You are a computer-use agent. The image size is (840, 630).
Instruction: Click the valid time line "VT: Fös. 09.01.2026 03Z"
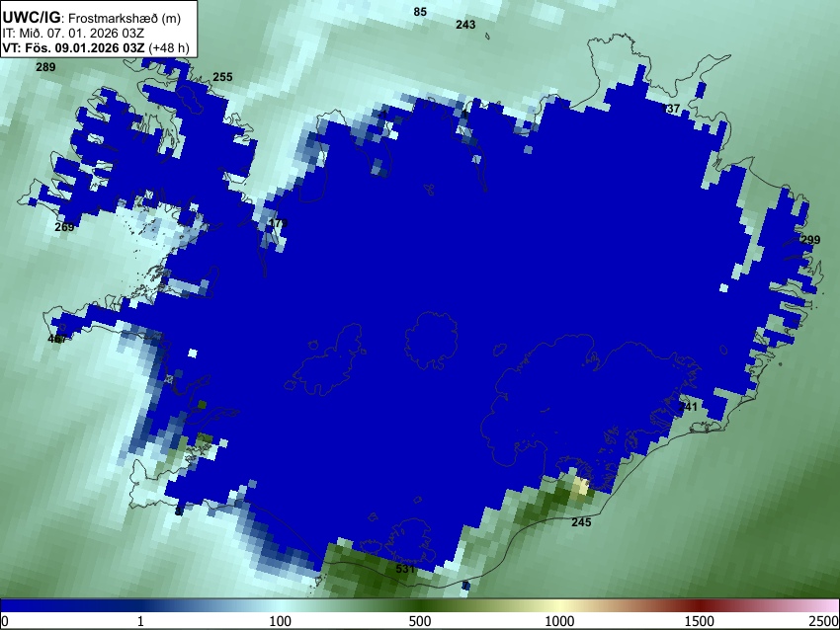[x=73, y=47]
